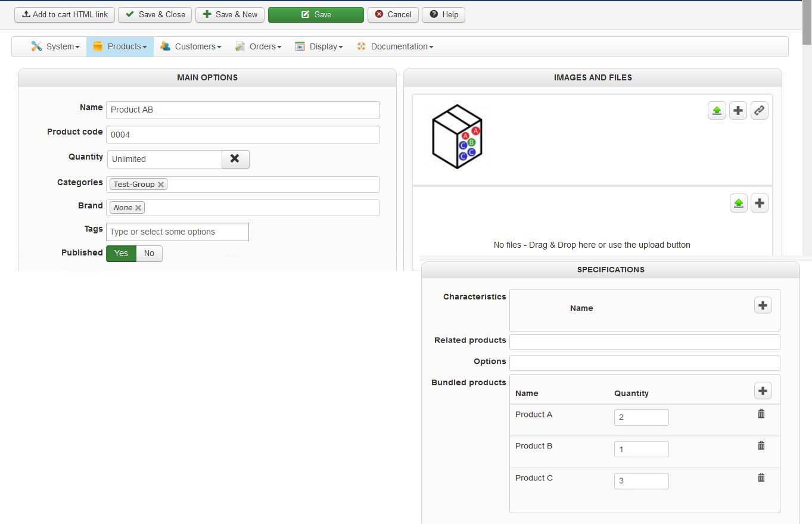Click the 'Product C' bundled product name
812x524 pixels.
534,478
